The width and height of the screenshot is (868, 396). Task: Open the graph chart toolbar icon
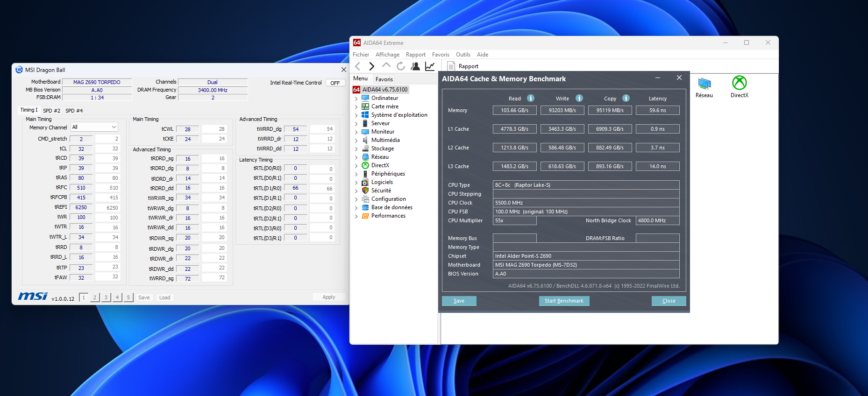coord(430,66)
